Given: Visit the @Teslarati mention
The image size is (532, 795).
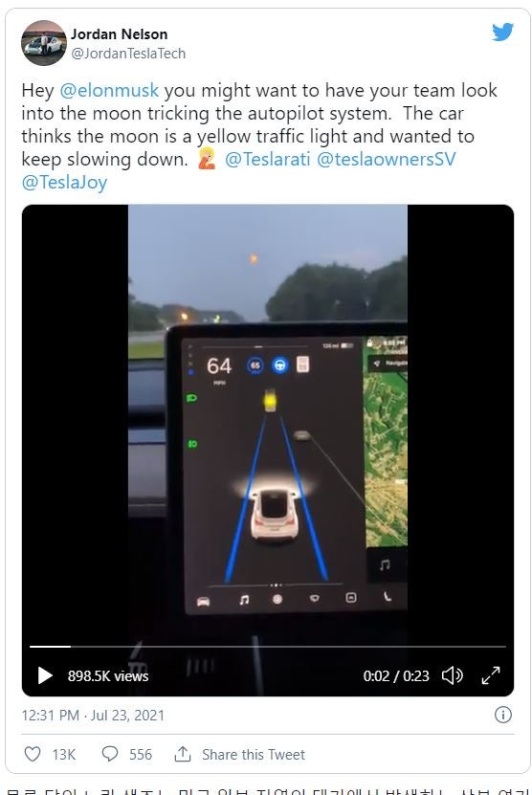Looking at the screenshot, I should pos(267,159).
